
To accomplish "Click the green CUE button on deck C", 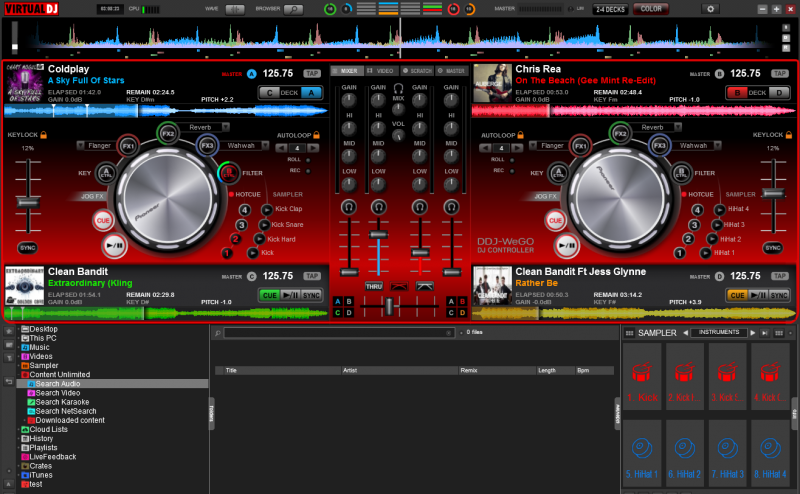I will (x=269, y=295).
